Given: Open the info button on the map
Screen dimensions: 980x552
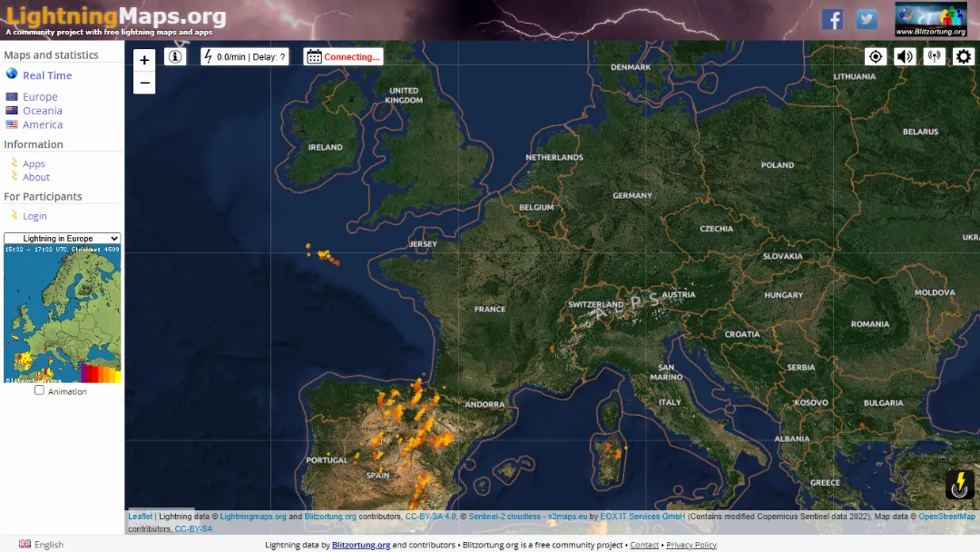Looking at the screenshot, I should pos(174,55).
